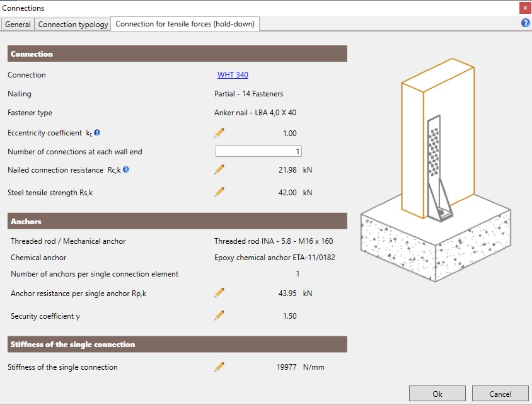Close the Connections dialog window
The width and height of the screenshot is (532, 405).
525,8
